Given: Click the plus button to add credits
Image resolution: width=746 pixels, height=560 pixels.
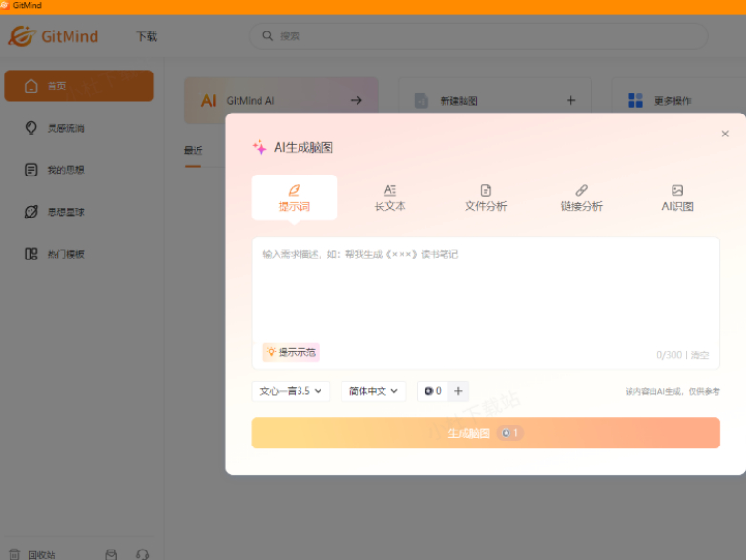Looking at the screenshot, I should 458,391.
